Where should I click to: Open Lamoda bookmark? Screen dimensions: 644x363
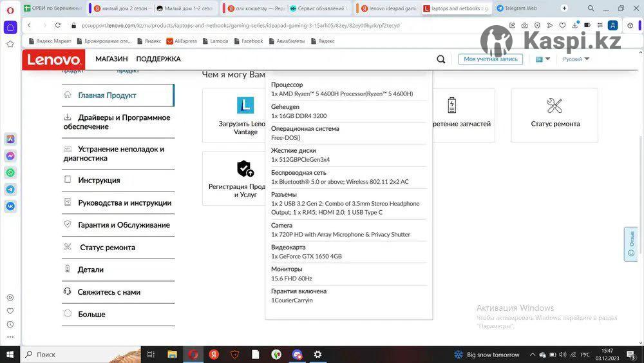215,41
